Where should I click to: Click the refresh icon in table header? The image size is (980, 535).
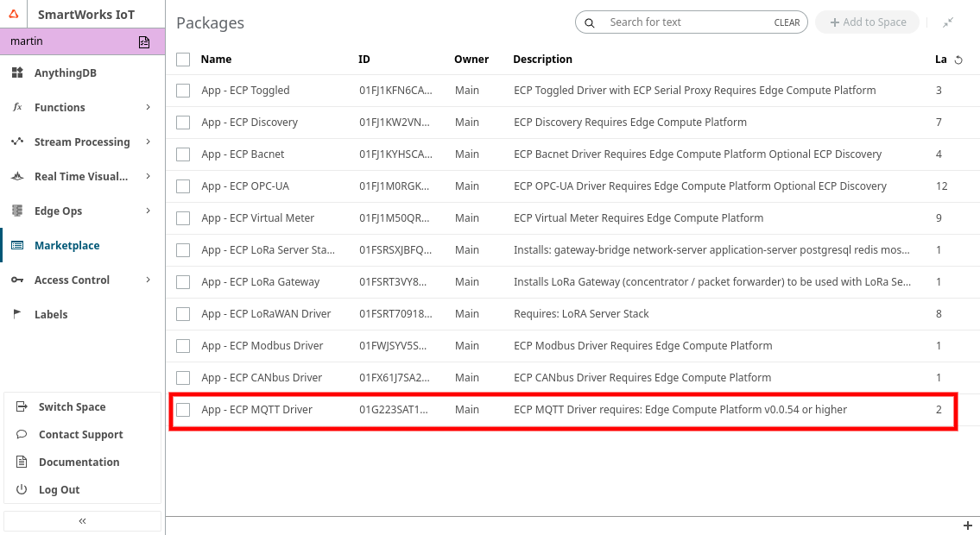(x=958, y=60)
